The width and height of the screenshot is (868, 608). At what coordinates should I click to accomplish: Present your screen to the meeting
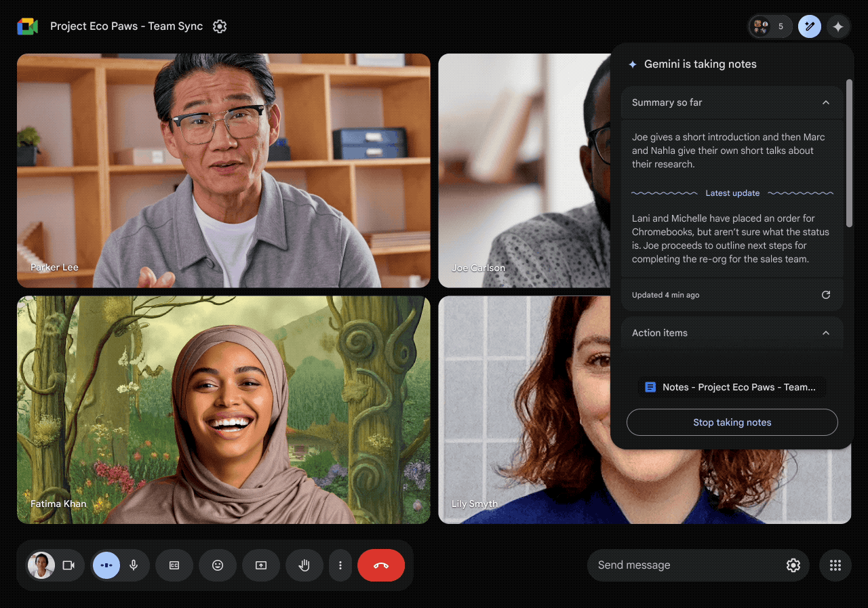click(261, 565)
